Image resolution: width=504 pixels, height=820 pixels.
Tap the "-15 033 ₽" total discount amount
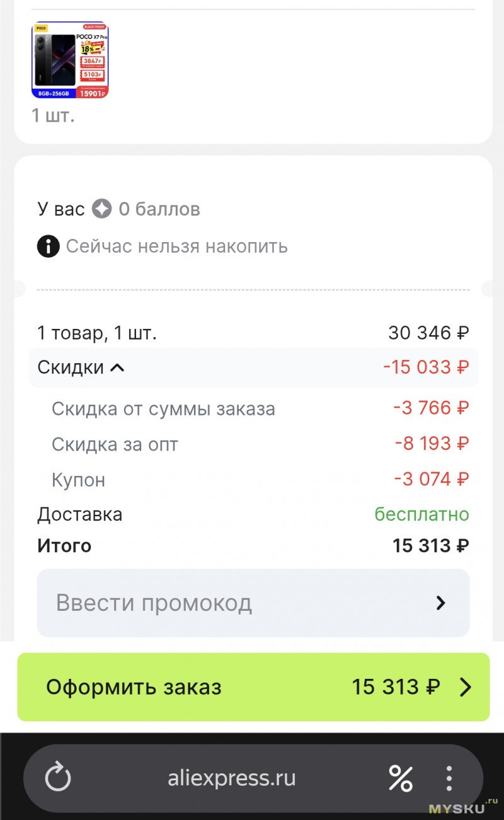click(x=426, y=367)
